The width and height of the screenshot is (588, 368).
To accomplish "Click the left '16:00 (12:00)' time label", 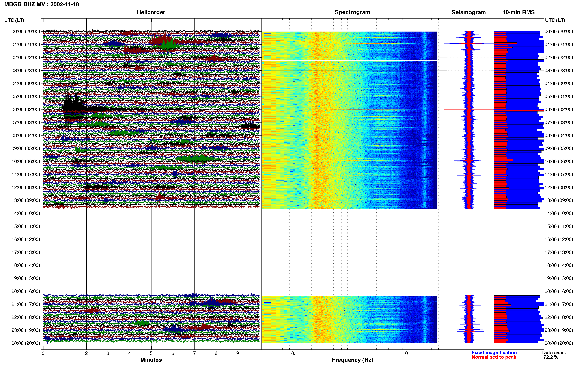I will coord(26,240).
